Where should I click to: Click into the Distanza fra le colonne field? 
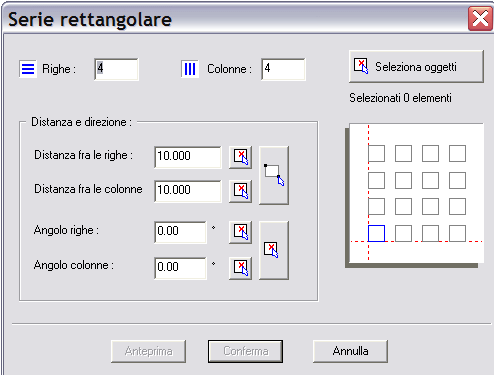coord(188,191)
